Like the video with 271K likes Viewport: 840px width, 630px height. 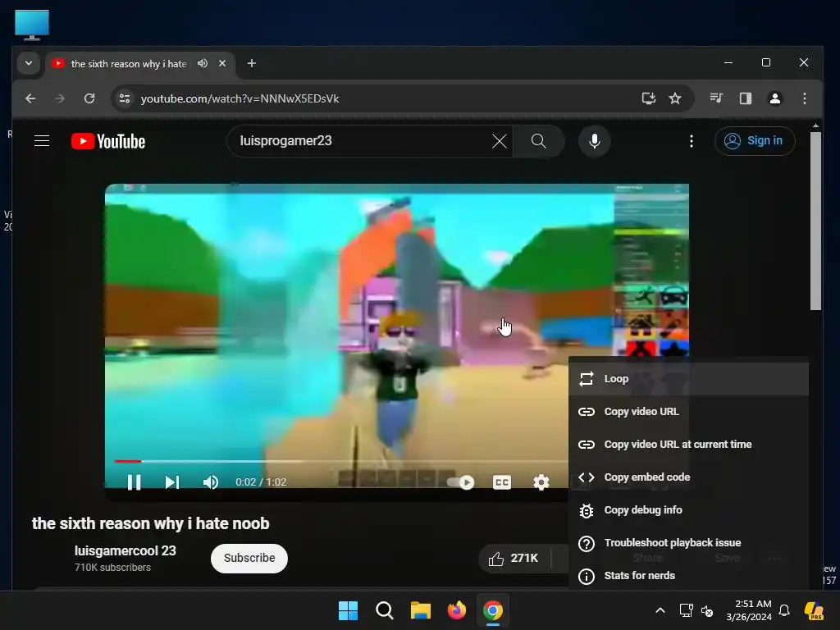pyautogui.click(x=514, y=558)
